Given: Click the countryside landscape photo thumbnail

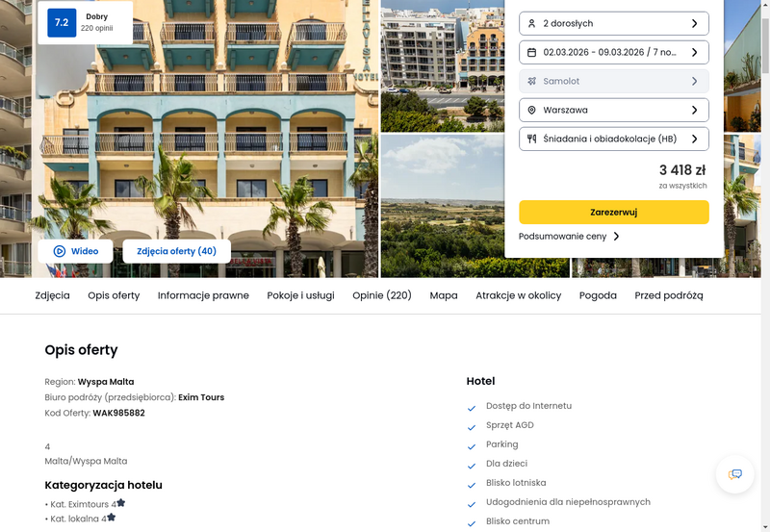Looking at the screenshot, I should pyautogui.click(x=443, y=205).
